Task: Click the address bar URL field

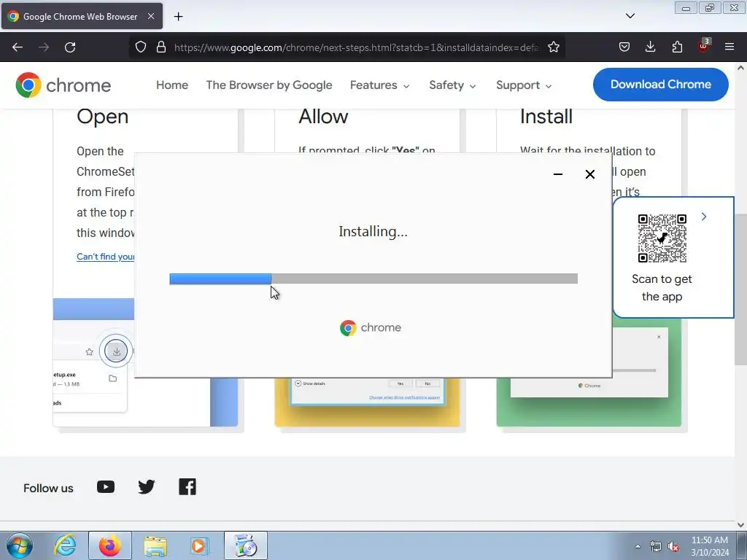Action: click(357, 47)
